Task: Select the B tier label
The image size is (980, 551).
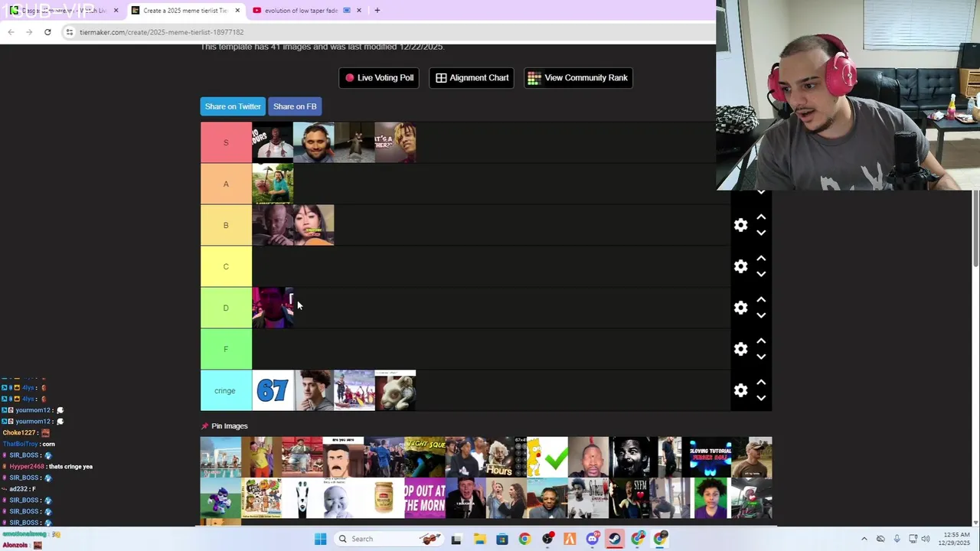Action: [x=226, y=225]
